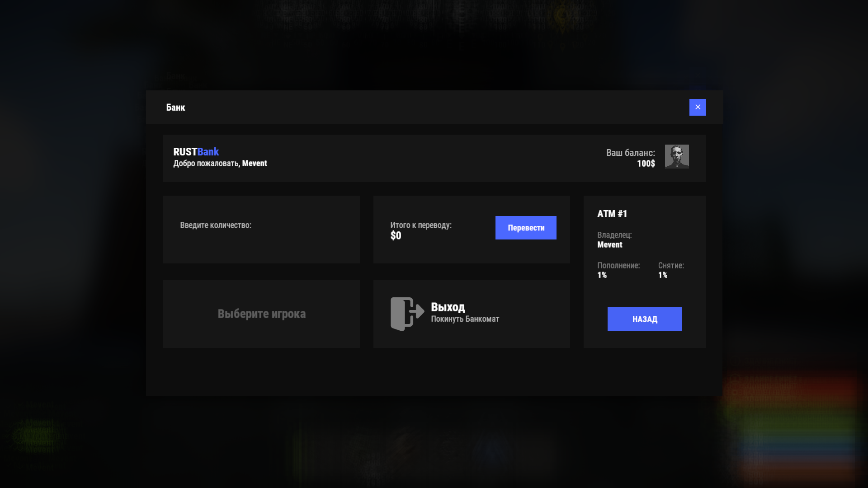Click the Покинуть Банкомат subtitle
The image size is (868, 488).
coord(465,319)
